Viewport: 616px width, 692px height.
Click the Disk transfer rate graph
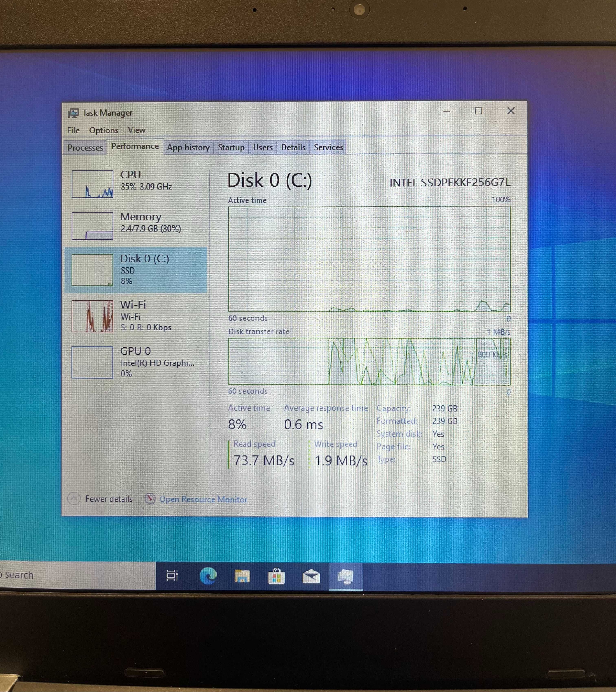coord(369,362)
